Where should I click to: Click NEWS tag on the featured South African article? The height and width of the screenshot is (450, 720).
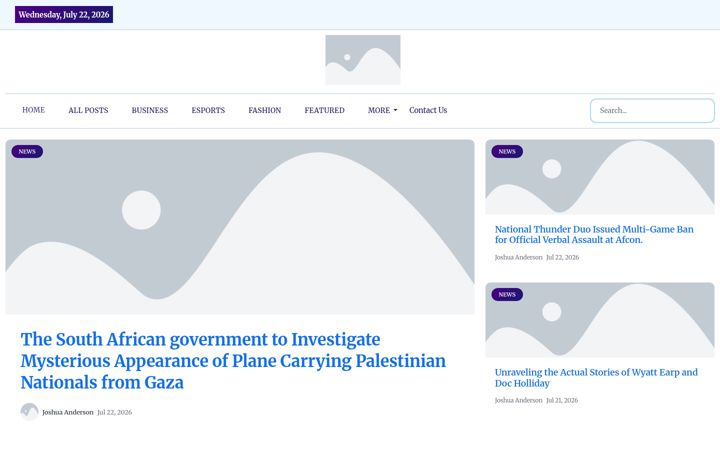pos(27,152)
